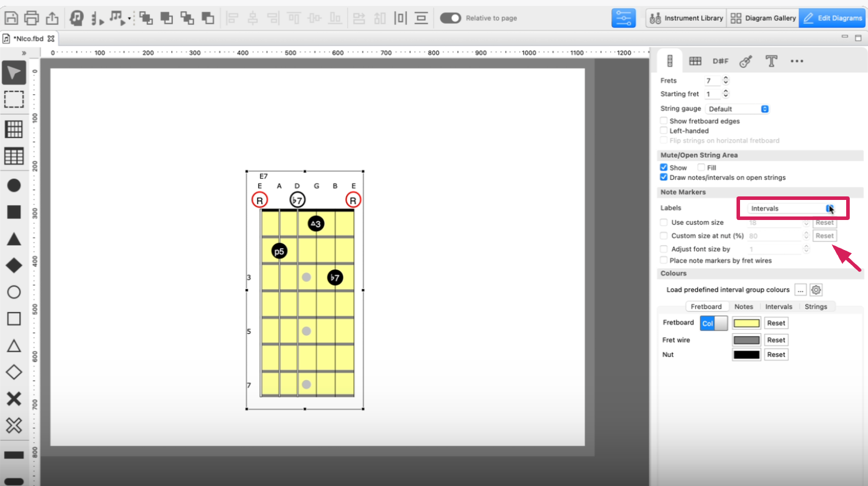Enable Custom size at nut checkbox

[664, 236]
